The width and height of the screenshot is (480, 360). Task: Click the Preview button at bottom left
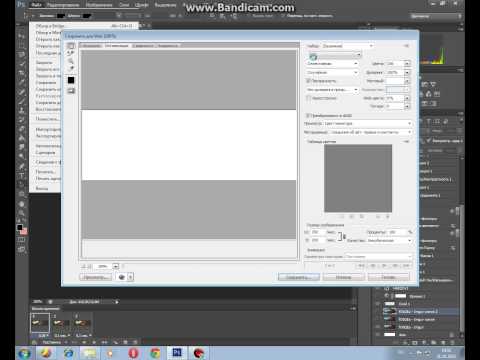(x=95, y=277)
